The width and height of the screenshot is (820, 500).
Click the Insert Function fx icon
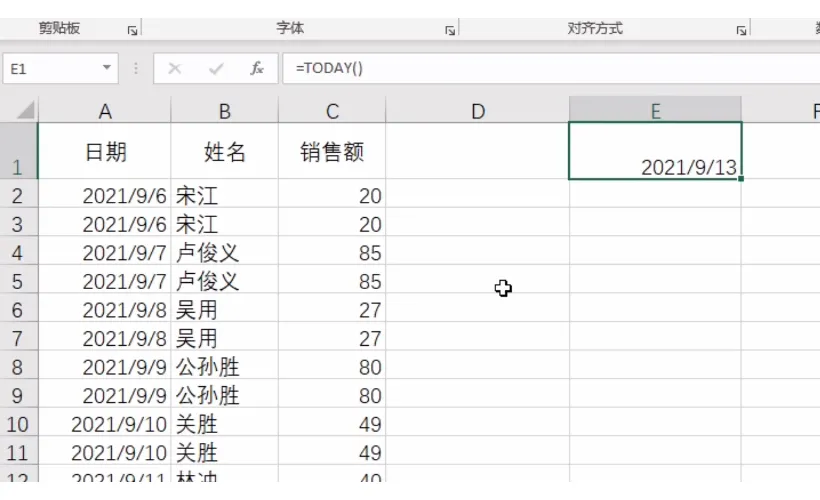pyautogui.click(x=257, y=68)
